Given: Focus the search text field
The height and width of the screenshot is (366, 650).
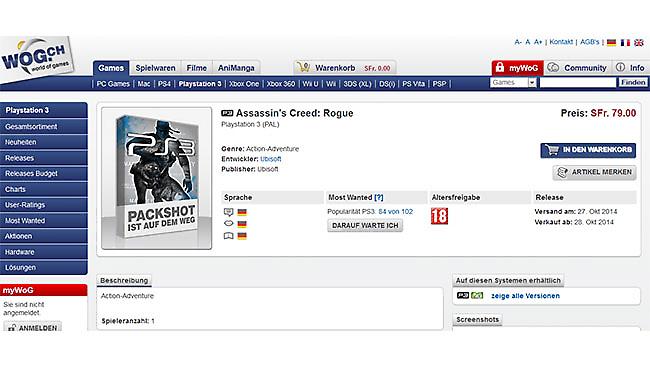Looking at the screenshot, I should coord(578,82).
